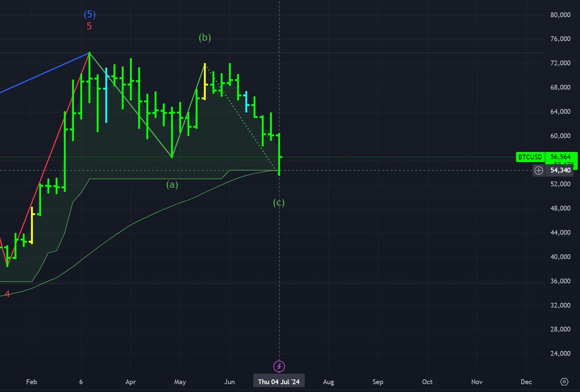Select the green (c) wave label
580x392 pixels.
pos(279,203)
